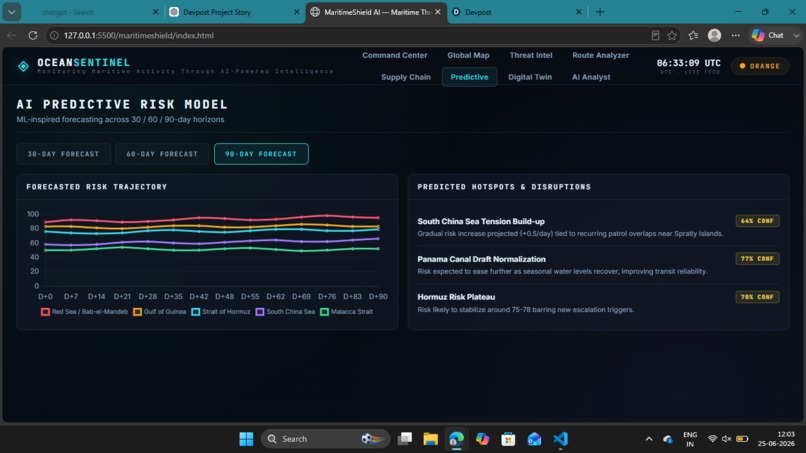Click the South China Sea Tension Build-up heading
806x453 pixels.
481,222
